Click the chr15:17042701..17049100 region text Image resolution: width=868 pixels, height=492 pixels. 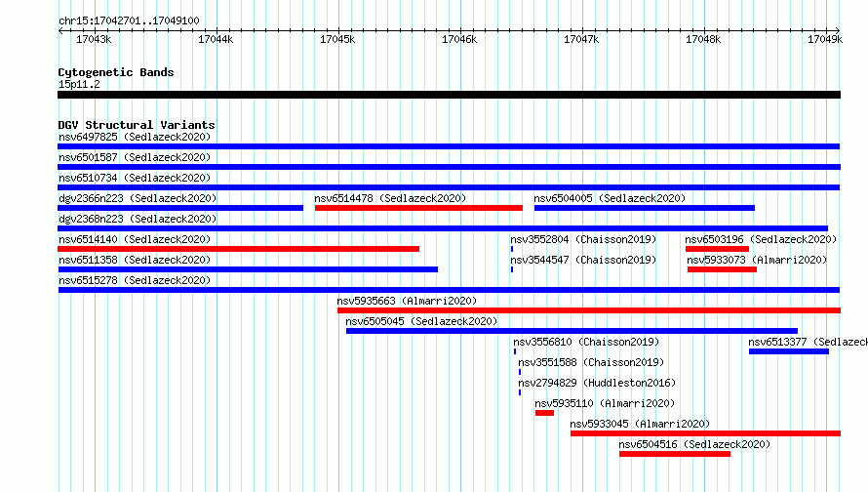click(x=129, y=20)
